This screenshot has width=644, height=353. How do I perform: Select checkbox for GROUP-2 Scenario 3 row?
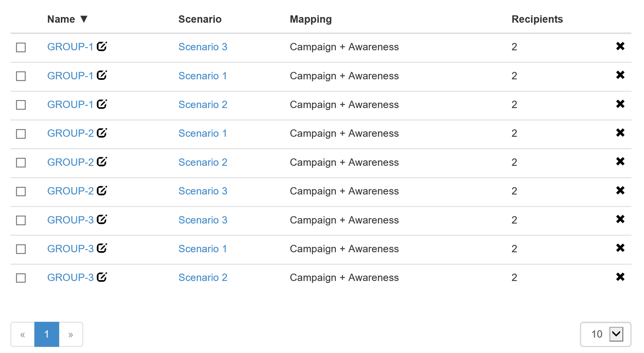(21, 192)
